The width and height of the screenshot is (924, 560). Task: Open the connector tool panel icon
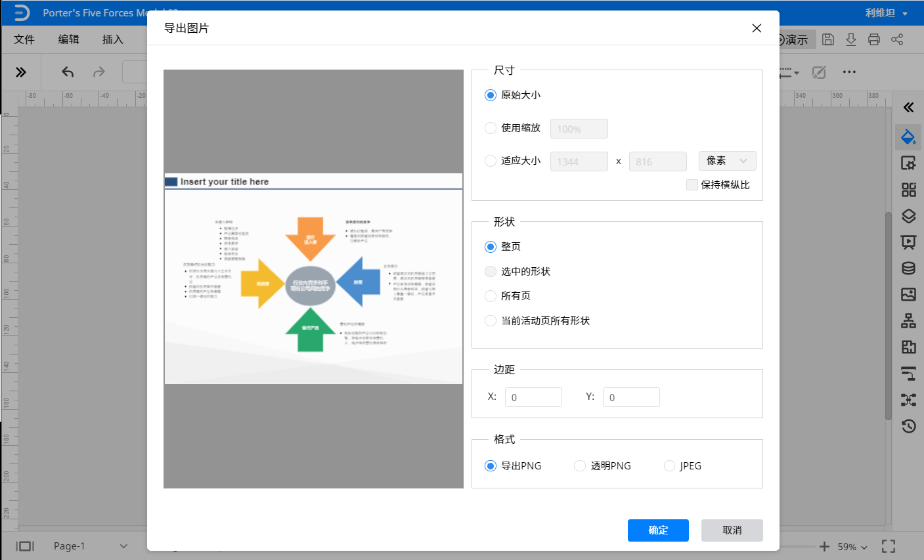(909, 374)
